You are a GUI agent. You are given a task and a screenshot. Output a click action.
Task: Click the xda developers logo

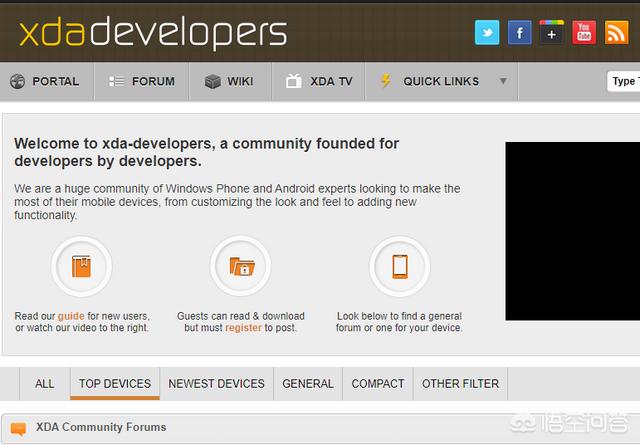click(153, 33)
